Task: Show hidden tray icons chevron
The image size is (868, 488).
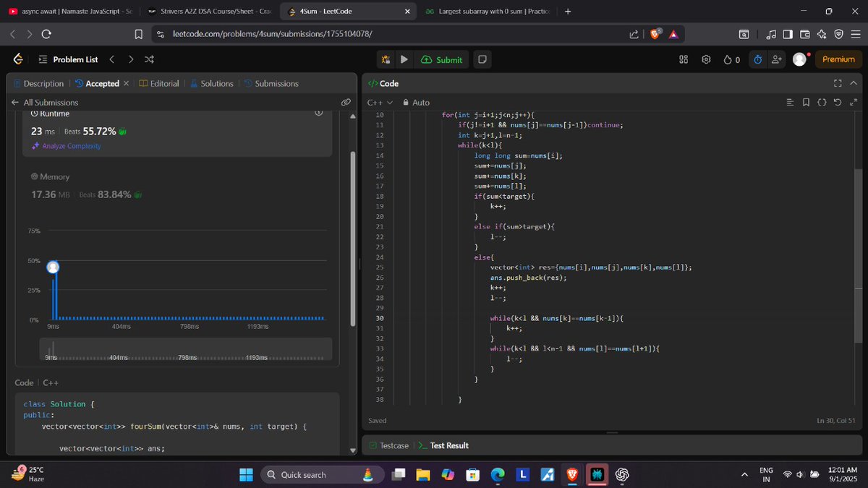Action: coord(744,474)
